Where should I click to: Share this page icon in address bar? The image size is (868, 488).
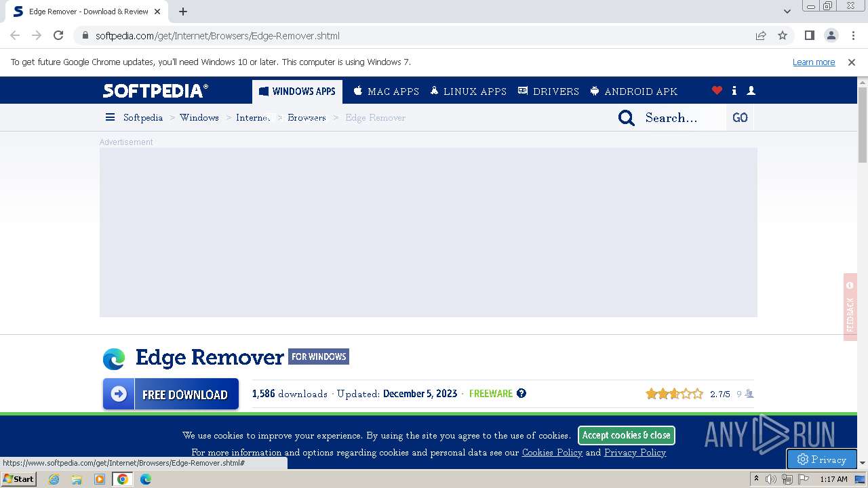pos(761,36)
